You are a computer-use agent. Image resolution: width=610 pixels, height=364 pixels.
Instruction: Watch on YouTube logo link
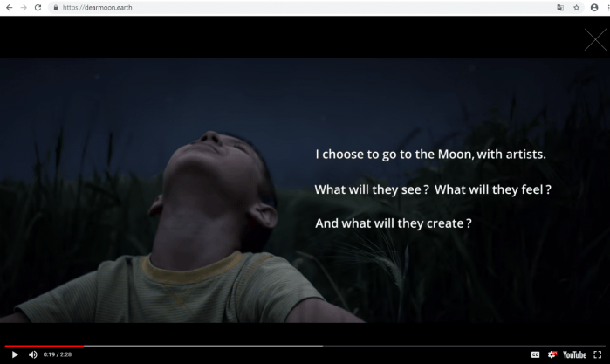pyautogui.click(x=574, y=354)
